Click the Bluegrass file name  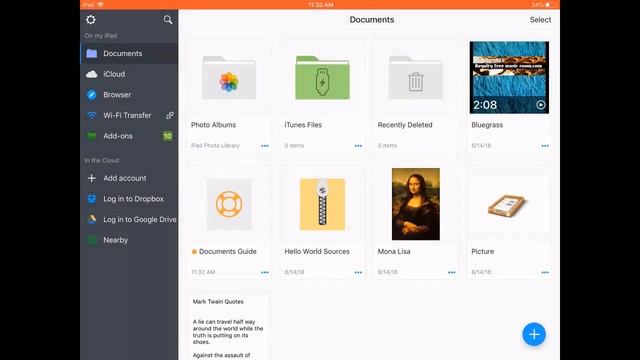click(487, 125)
